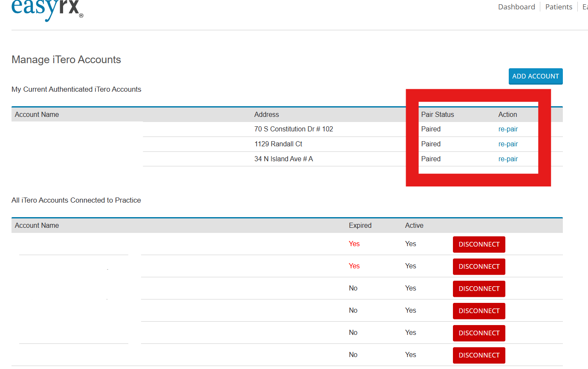Click the Address column header

click(x=266, y=115)
